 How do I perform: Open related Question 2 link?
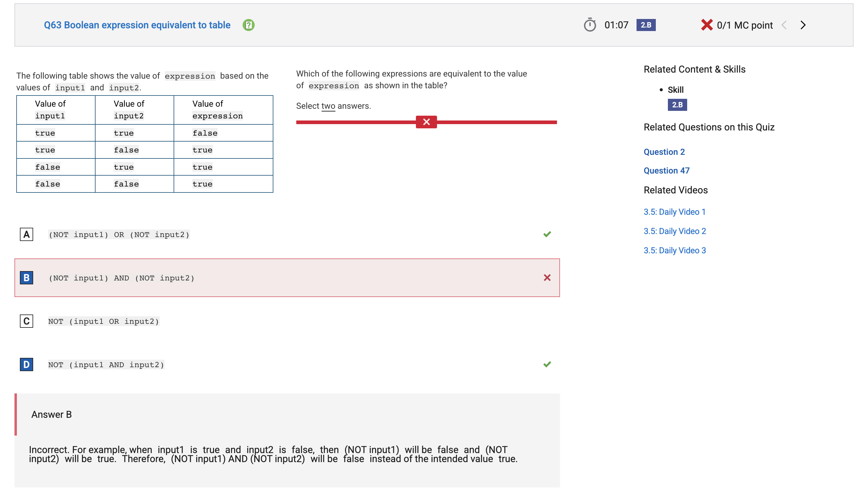[x=664, y=152]
